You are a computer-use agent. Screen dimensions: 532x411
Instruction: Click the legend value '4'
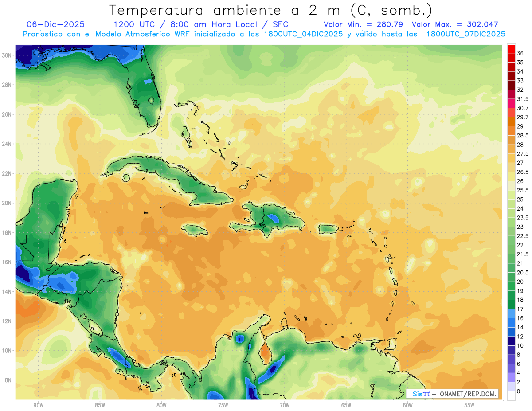click(x=519, y=373)
